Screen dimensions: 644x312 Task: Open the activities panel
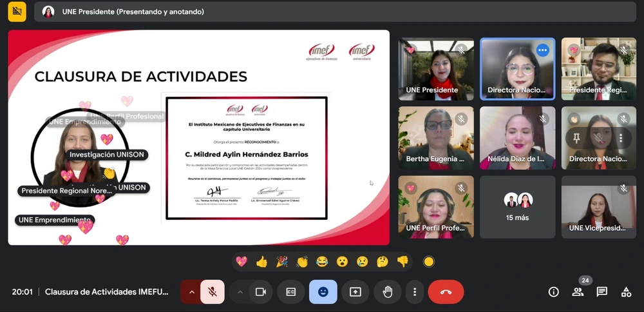[626, 292]
